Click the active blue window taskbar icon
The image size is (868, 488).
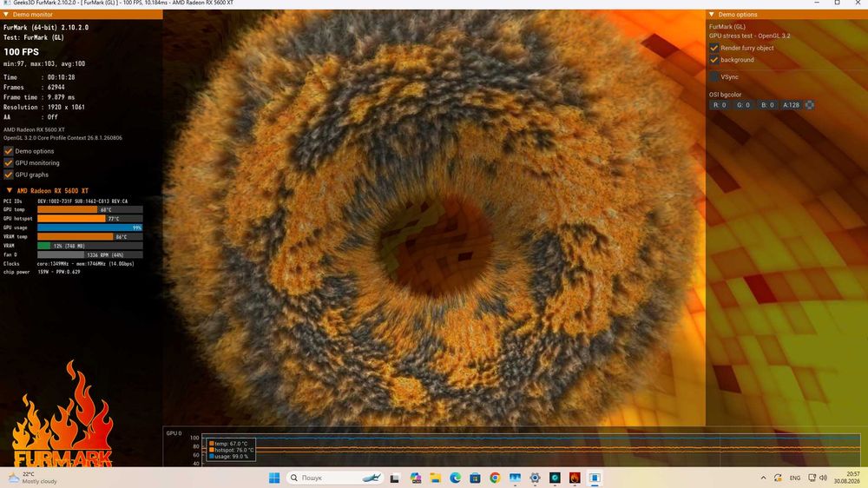(595, 478)
